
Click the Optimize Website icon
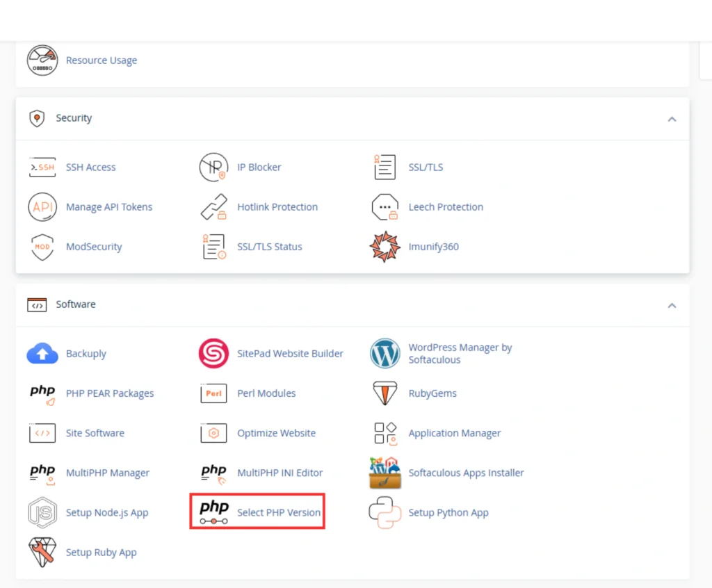pos(213,433)
